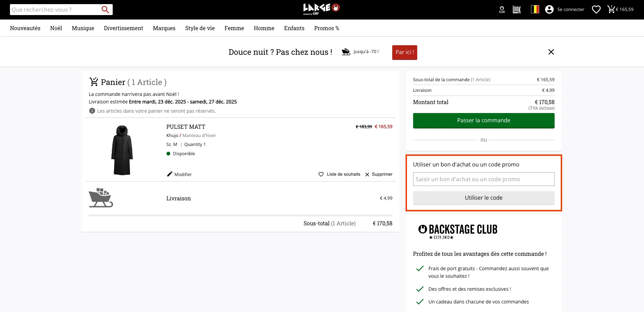Click Passer la commande to checkout
The image size is (644, 312).
[x=483, y=121]
